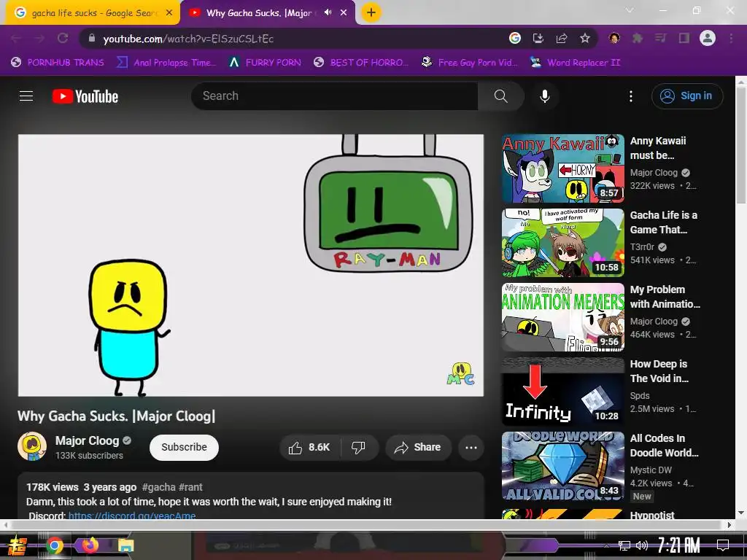747x560 pixels.
Task: Open the Windows Start button
Action: click(17, 545)
